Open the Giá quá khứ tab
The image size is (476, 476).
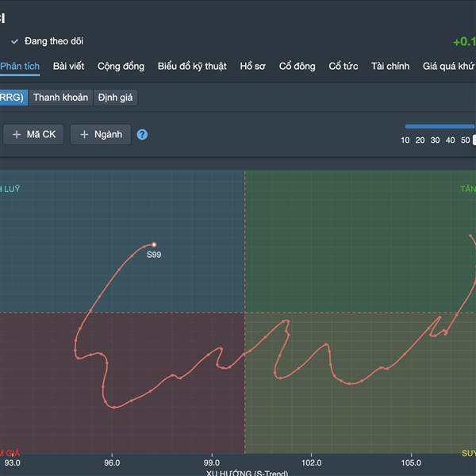click(x=449, y=66)
